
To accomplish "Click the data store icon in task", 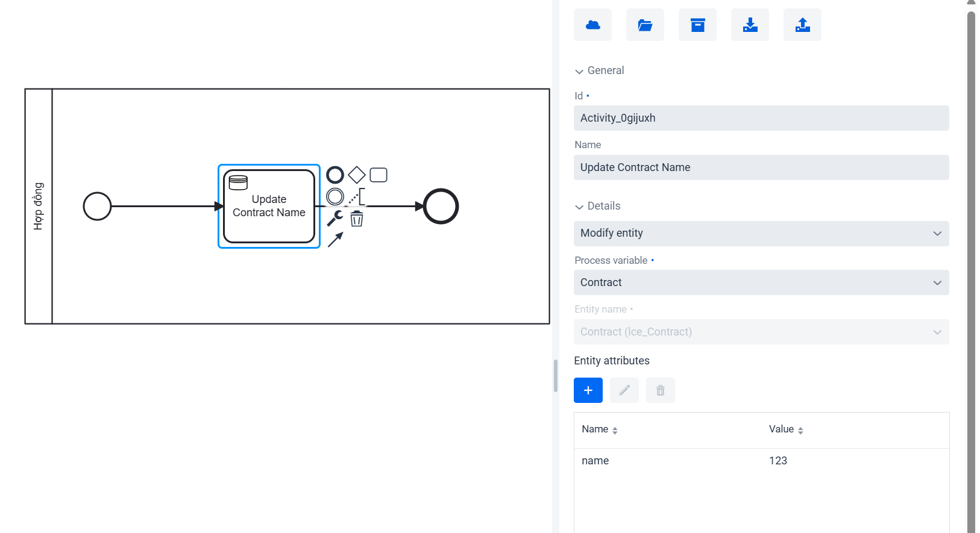I will tap(238, 182).
